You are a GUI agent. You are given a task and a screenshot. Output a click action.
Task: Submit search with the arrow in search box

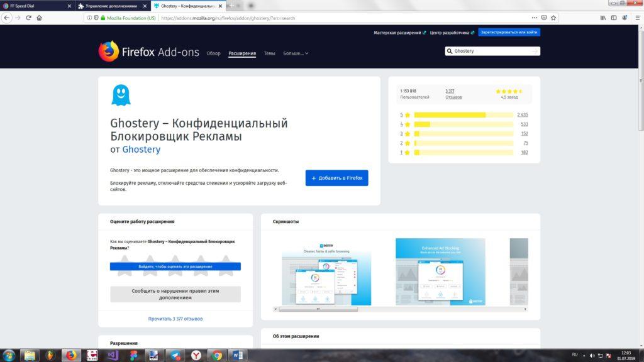[535, 51]
